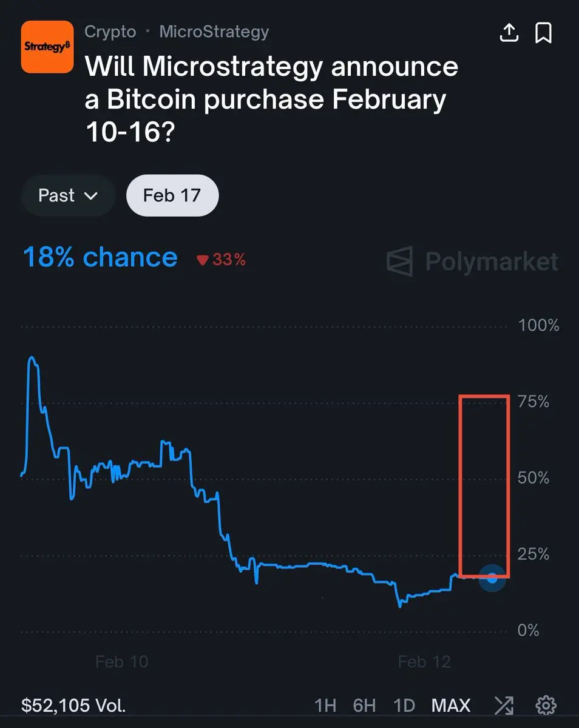Open the MicroStrategy tag link
Screen dimensions: 579x728
(214, 32)
